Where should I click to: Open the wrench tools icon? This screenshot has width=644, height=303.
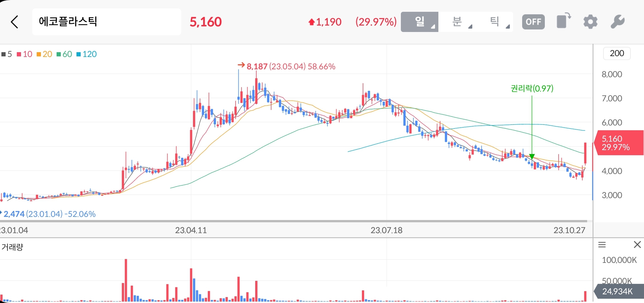click(x=617, y=22)
